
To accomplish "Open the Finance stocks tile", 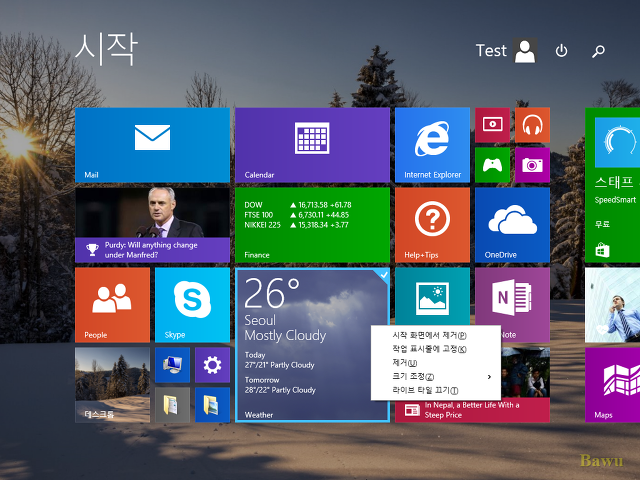I will 312,225.
